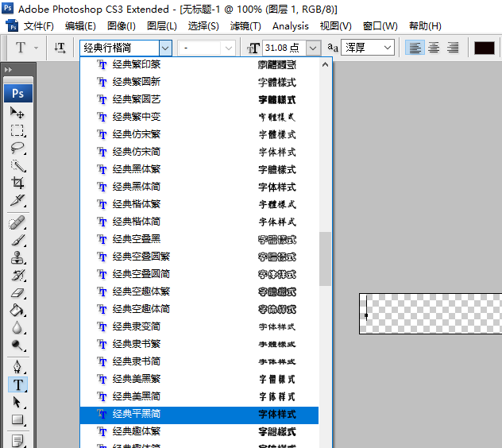Image resolution: width=502 pixels, height=448 pixels.
Task: Click the font size field 31.08 点
Action: [284, 48]
